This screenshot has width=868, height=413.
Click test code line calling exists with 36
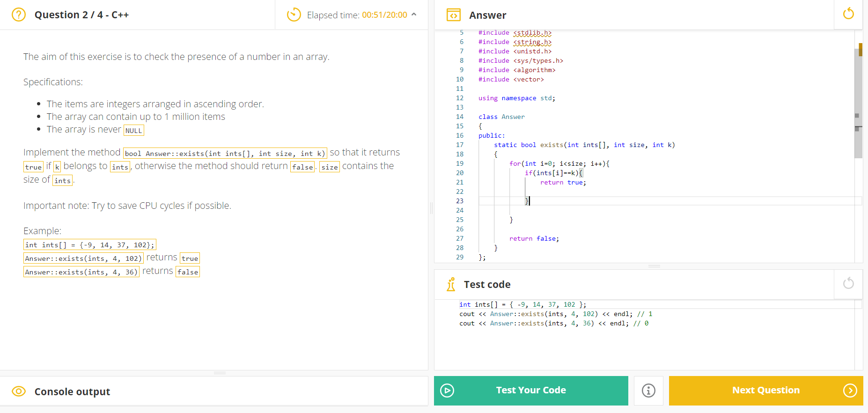tap(554, 324)
